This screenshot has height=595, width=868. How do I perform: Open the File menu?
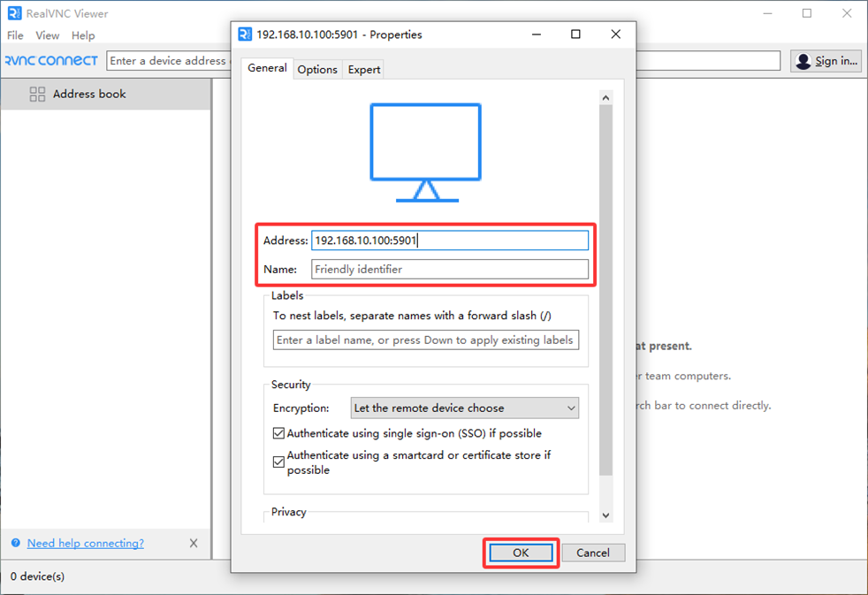(x=15, y=35)
